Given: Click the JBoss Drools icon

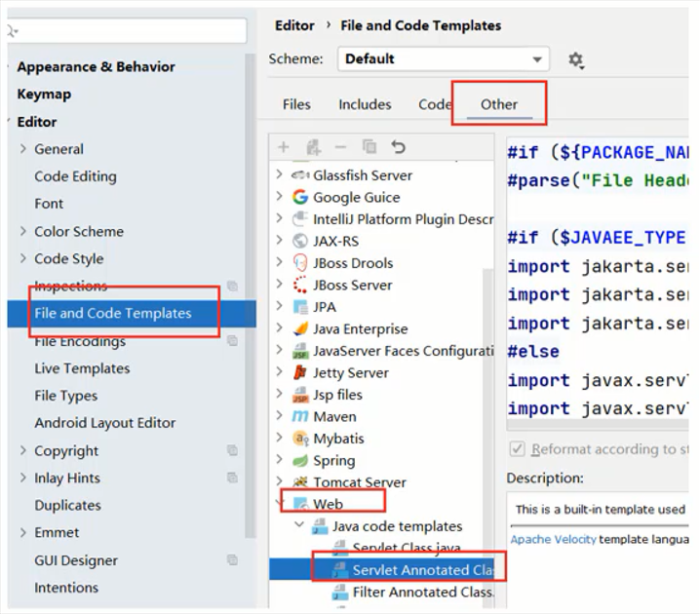Looking at the screenshot, I should [300, 263].
